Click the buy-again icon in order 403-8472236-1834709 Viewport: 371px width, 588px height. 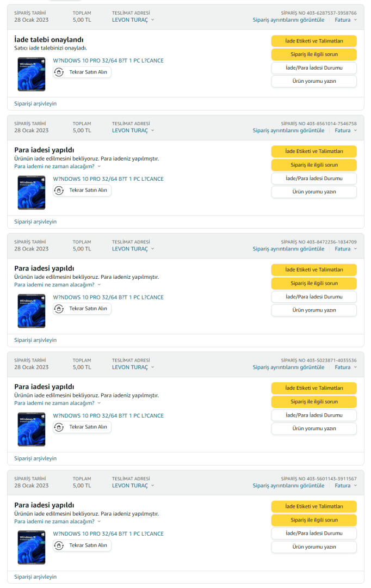click(x=59, y=309)
